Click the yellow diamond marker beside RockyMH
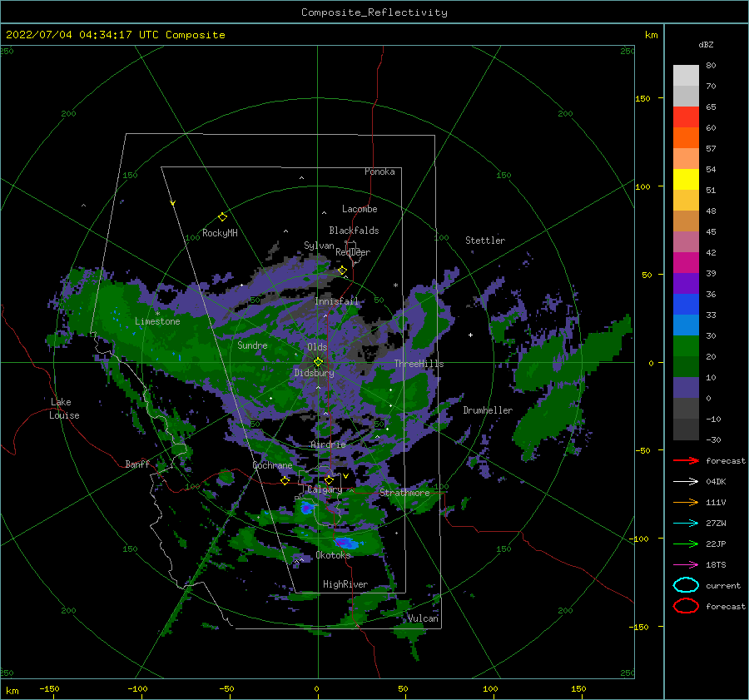Screen dimensions: 749x700 pos(222,217)
